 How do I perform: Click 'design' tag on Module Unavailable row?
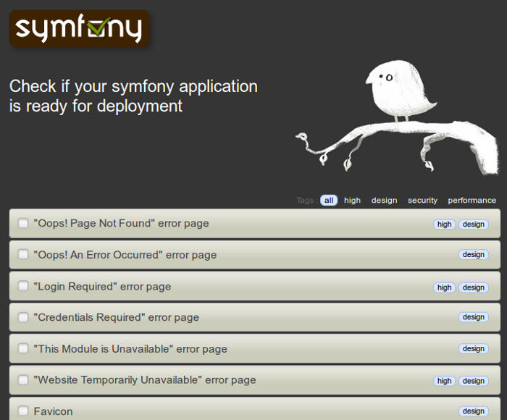point(474,348)
